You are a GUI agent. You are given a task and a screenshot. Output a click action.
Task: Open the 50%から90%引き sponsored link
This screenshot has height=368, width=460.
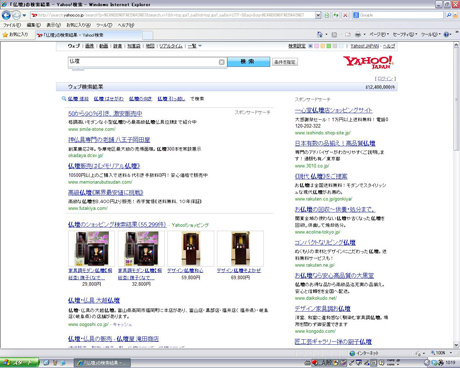point(105,113)
